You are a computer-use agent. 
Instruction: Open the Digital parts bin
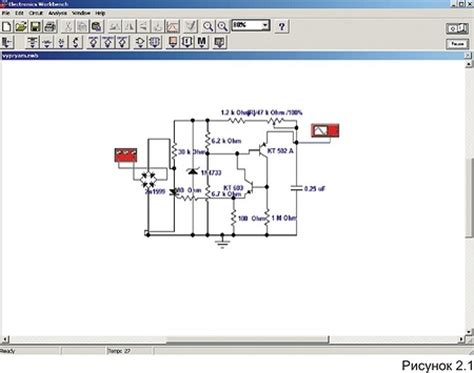click(155, 42)
